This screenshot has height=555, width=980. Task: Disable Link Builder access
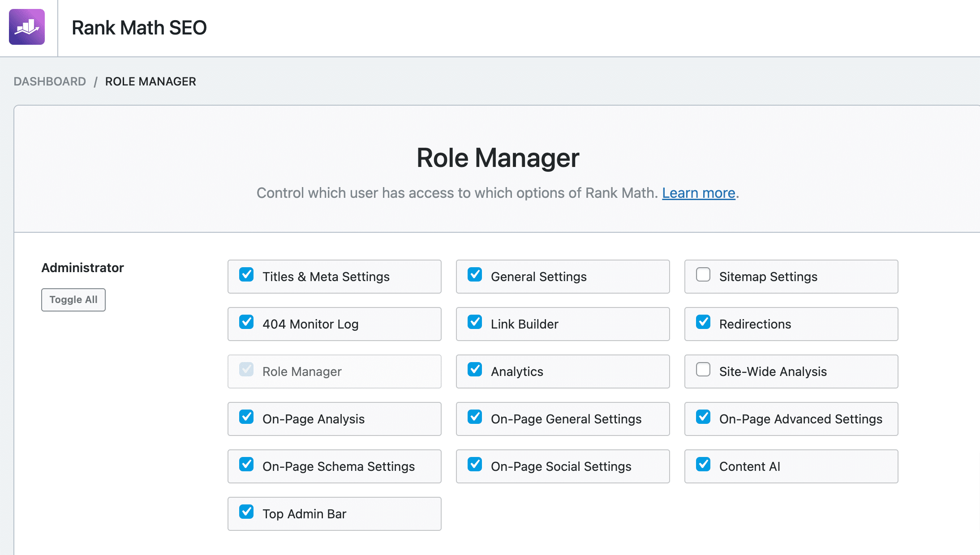[475, 322]
